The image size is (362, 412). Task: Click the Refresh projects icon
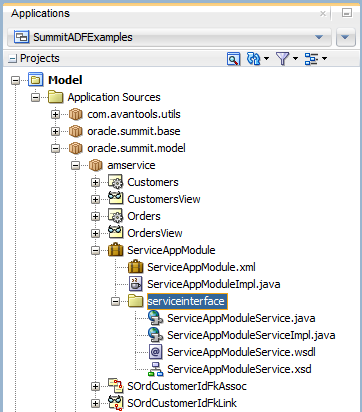click(x=253, y=59)
